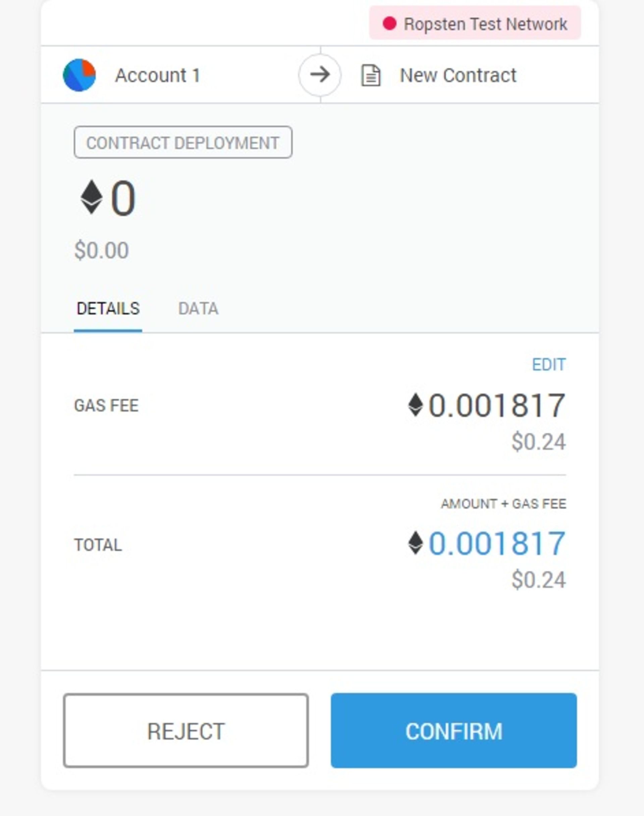Select the DETAILS tab
The width and height of the screenshot is (644, 816).
[x=108, y=309]
